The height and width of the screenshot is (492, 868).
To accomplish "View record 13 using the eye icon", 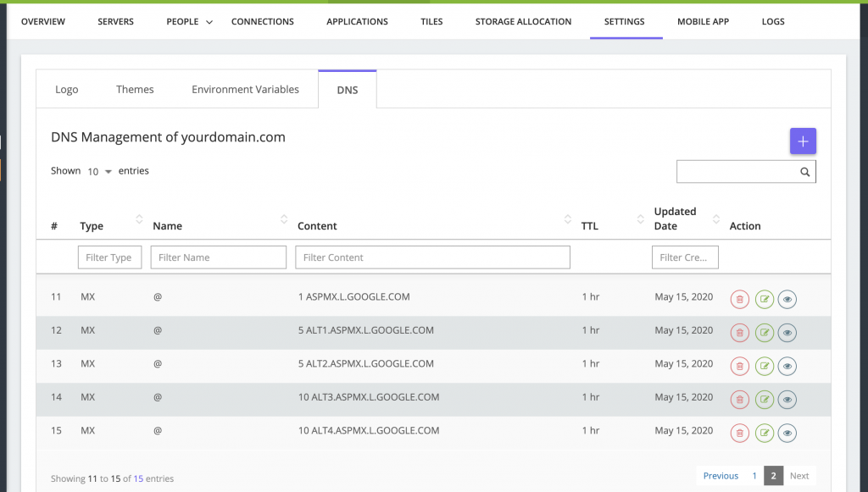I will click(x=787, y=366).
